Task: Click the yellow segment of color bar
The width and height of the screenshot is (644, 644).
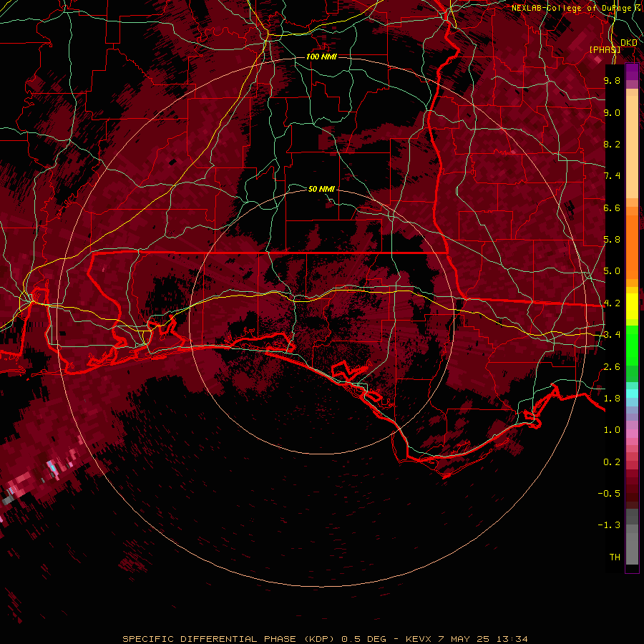Action: click(632, 306)
